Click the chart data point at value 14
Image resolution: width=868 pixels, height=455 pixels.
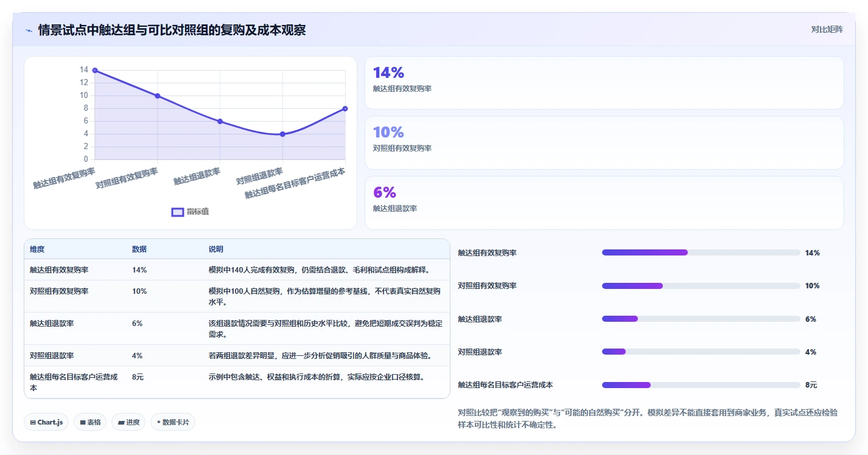click(95, 71)
